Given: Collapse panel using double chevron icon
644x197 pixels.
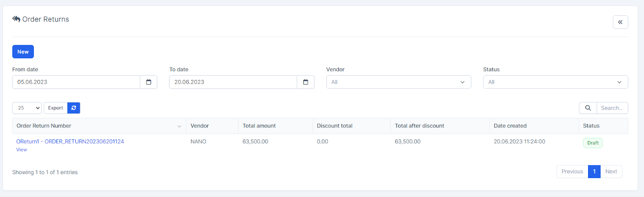Looking at the screenshot, I should pyautogui.click(x=620, y=22).
